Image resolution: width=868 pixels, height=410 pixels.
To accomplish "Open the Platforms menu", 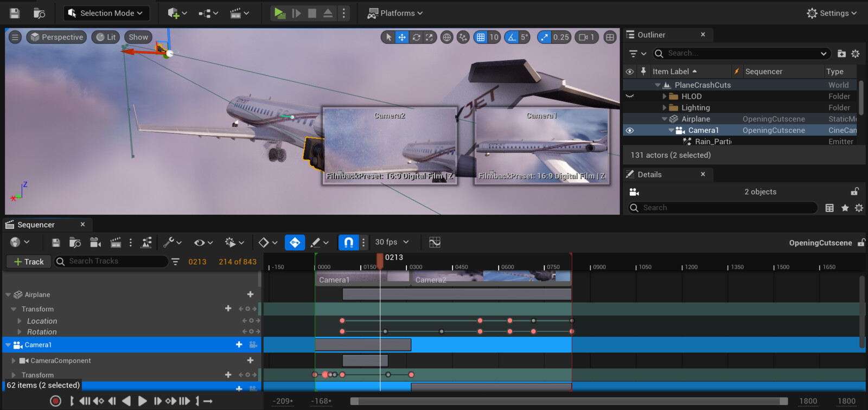I will pyautogui.click(x=395, y=13).
